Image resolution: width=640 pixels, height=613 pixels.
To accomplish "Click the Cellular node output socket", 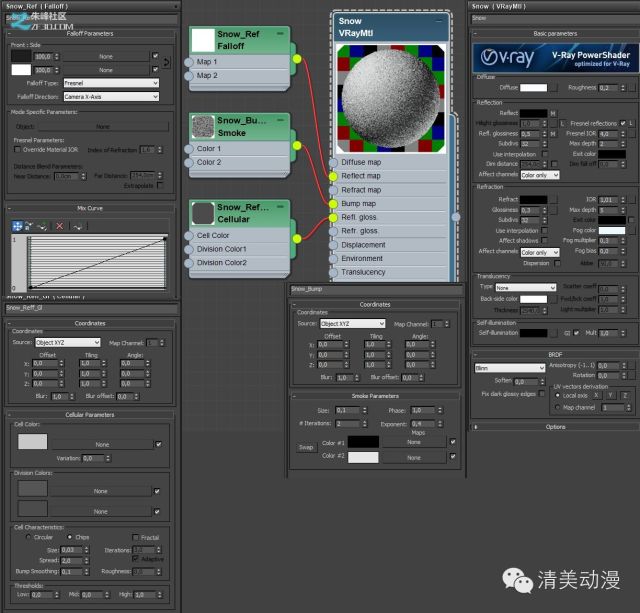I will pyautogui.click(x=297, y=239).
